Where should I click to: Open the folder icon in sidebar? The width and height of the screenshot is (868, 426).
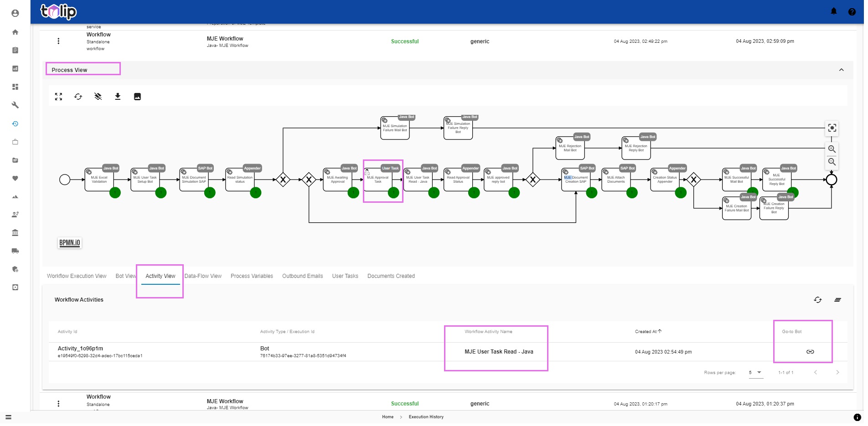15,160
